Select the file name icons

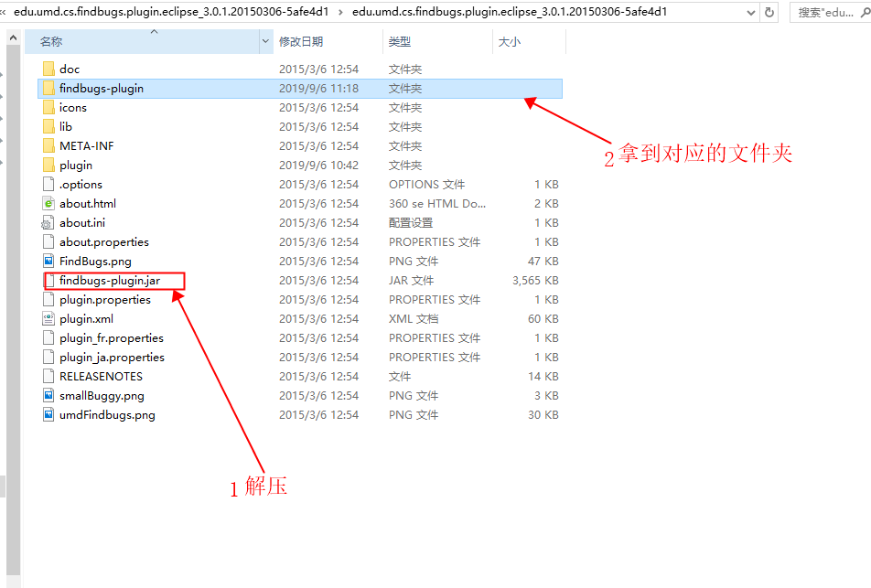coord(73,107)
